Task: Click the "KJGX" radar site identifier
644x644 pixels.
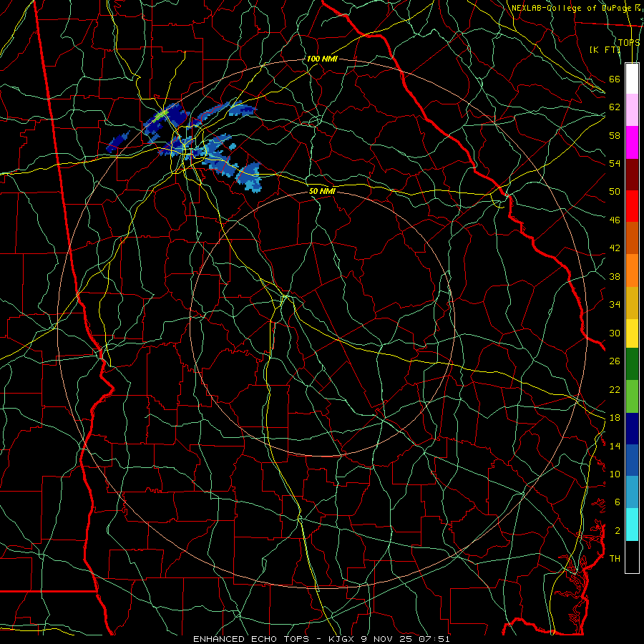Action: pyautogui.click(x=341, y=639)
